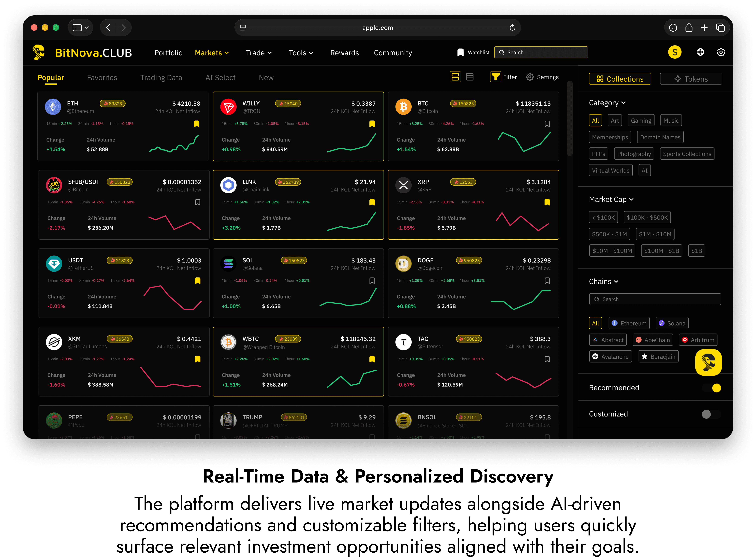Open the header settings gear icon
The height and width of the screenshot is (557, 756).
[x=721, y=52]
